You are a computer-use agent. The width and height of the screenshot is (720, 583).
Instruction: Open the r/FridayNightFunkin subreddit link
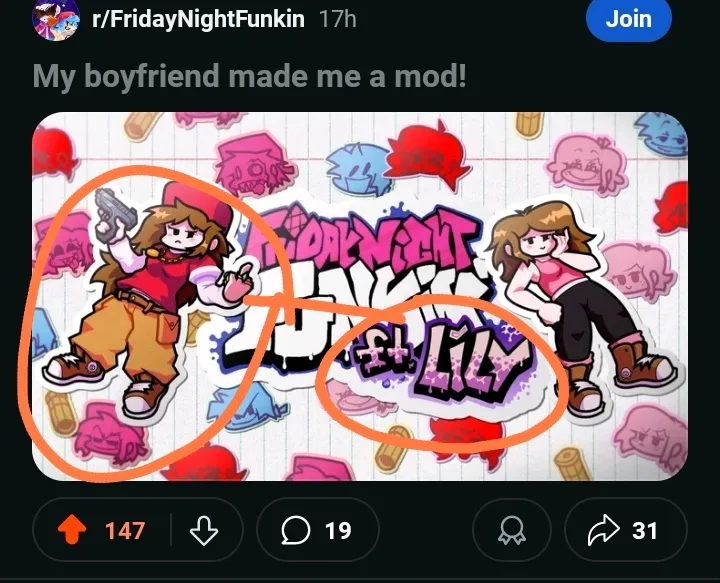click(x=198, y=19)
